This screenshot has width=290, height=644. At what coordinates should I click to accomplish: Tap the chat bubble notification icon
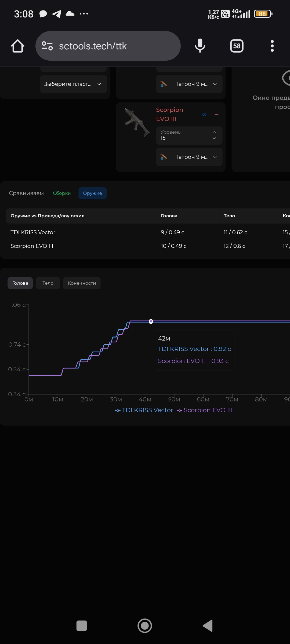tap(43, 14)
